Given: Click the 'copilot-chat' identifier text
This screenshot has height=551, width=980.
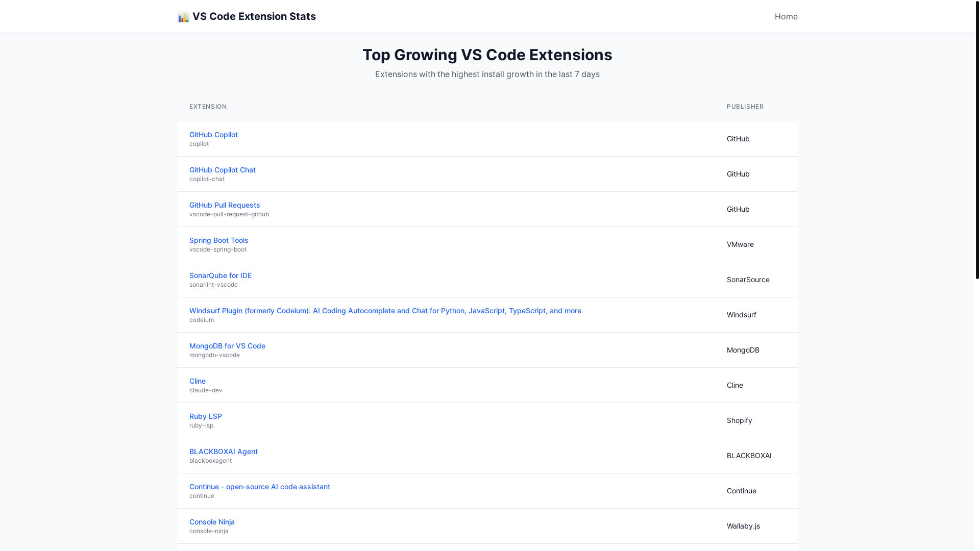Looking at the screenshot, I should coord(207,179).
